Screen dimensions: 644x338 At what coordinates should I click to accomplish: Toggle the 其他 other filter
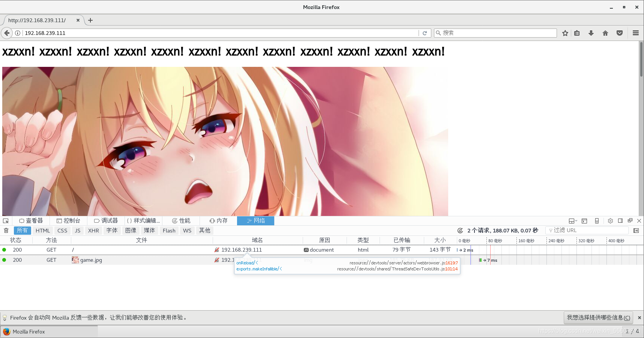205,231
